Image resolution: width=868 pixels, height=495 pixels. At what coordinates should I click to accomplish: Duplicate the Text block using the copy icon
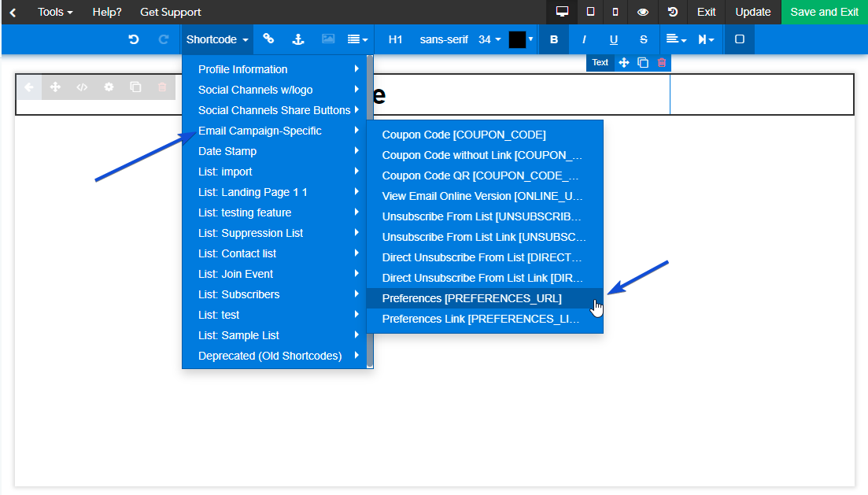643,63
